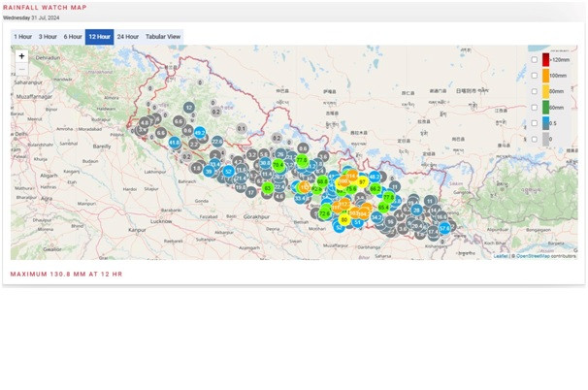Select the 1 Hour tab

[x=23, y=37]
